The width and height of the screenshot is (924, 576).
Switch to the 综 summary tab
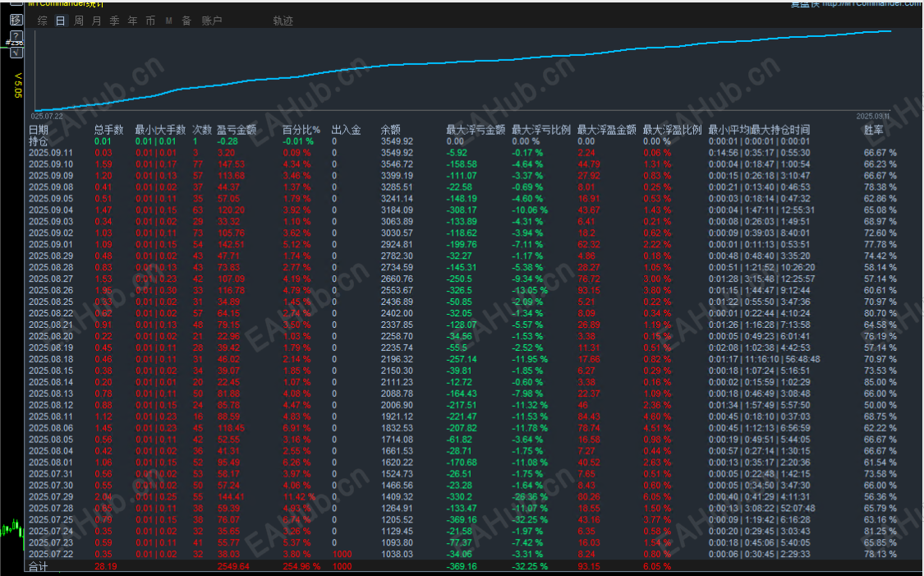[x=43, y=21]
